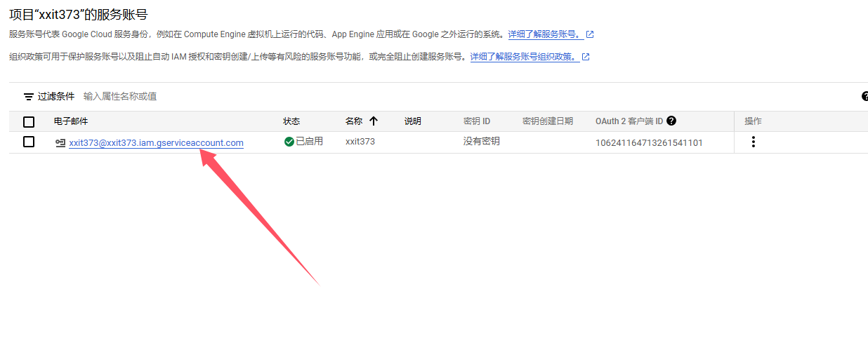Click the 操作 column header

tap(753, 121)
